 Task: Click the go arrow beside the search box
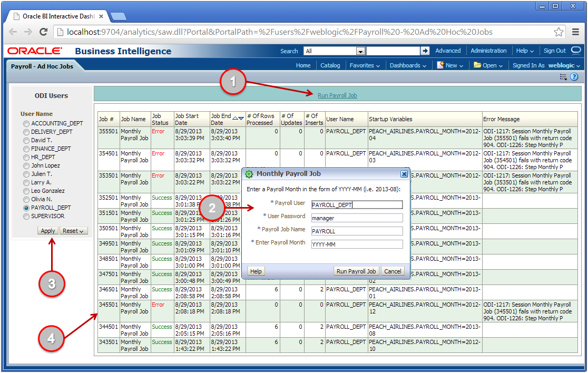click(426, 51)
